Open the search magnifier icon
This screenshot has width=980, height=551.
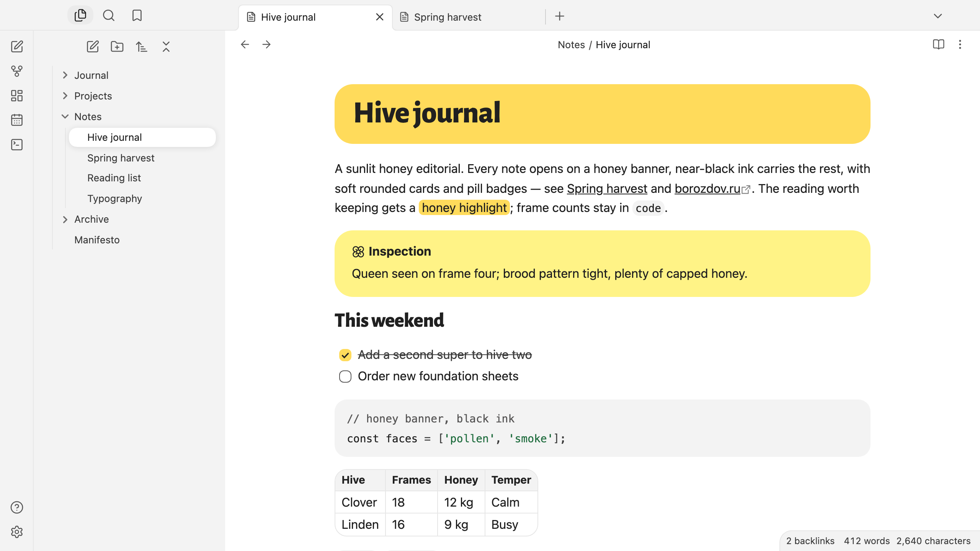tap(109, 16)
